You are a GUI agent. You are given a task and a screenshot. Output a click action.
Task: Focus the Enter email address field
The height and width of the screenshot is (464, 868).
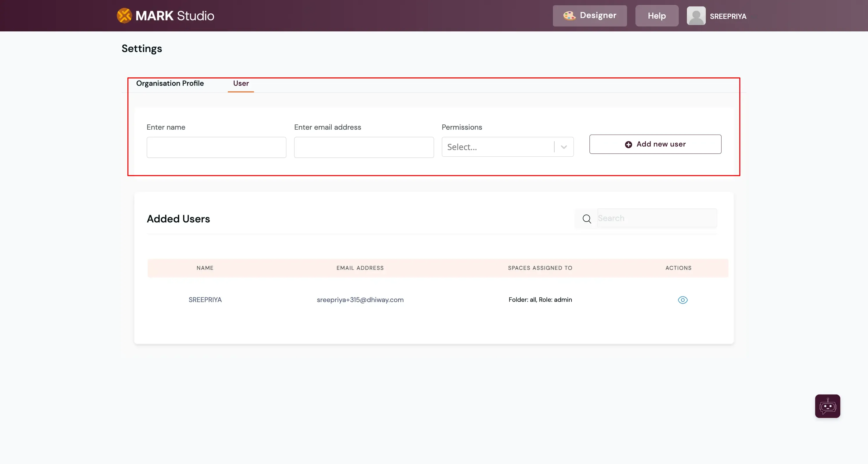(364, 147)
